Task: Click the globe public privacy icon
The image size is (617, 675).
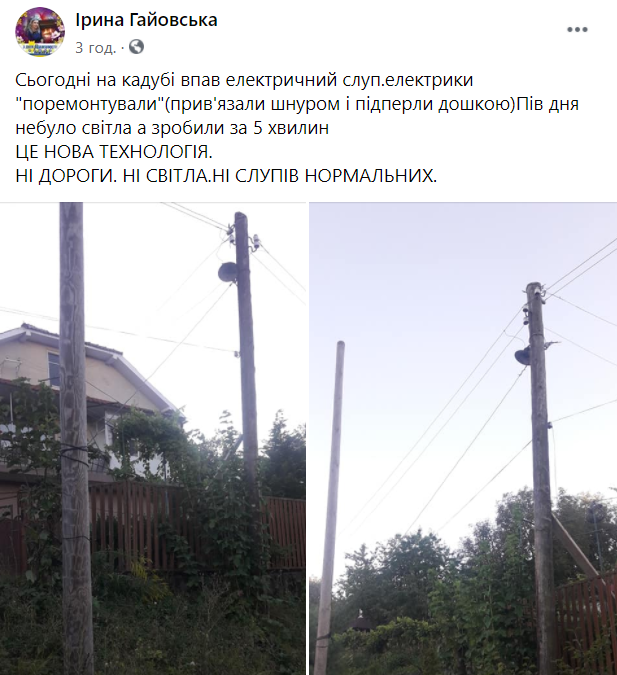Action: (x=136, y=46)
